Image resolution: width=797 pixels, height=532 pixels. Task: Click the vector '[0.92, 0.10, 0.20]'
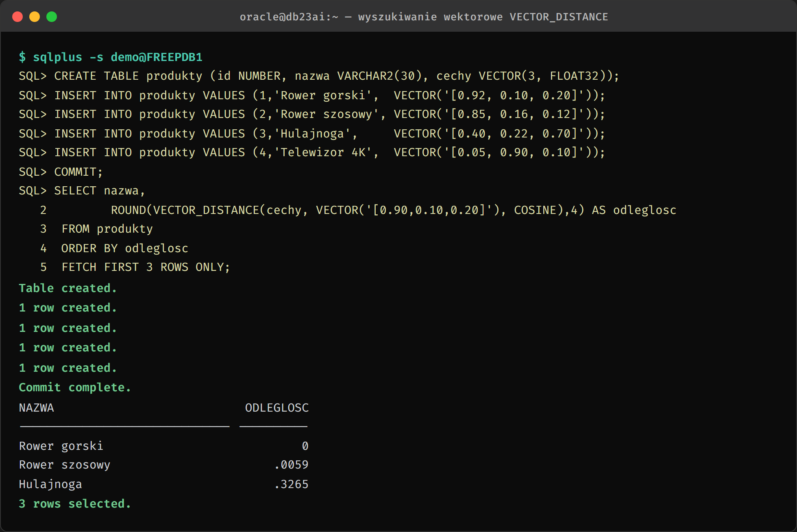pos(514,95)
